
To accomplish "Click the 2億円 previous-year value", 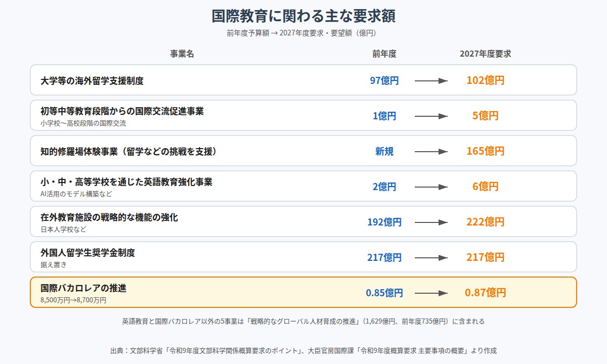I will 384,187.
